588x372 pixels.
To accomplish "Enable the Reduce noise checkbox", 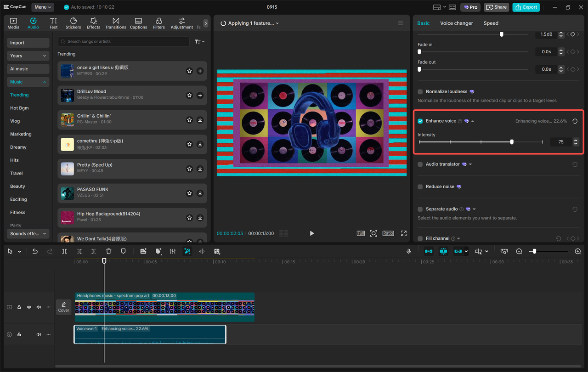I will point(420,187).
